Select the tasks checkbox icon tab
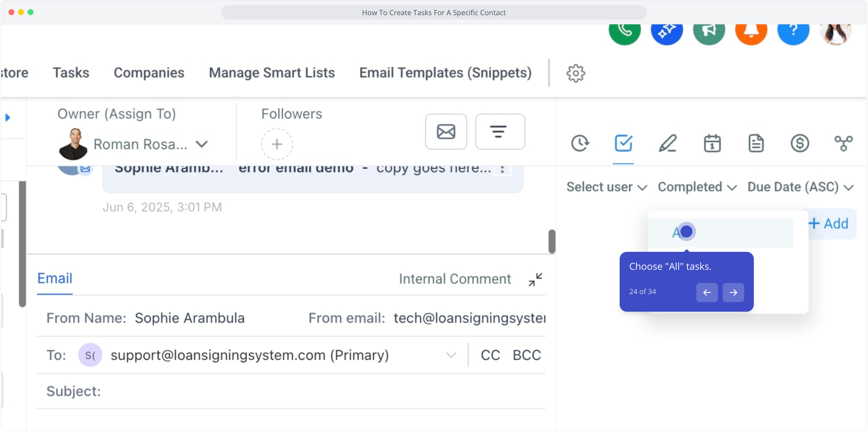868x431 pixels. [x=623, y=143]
